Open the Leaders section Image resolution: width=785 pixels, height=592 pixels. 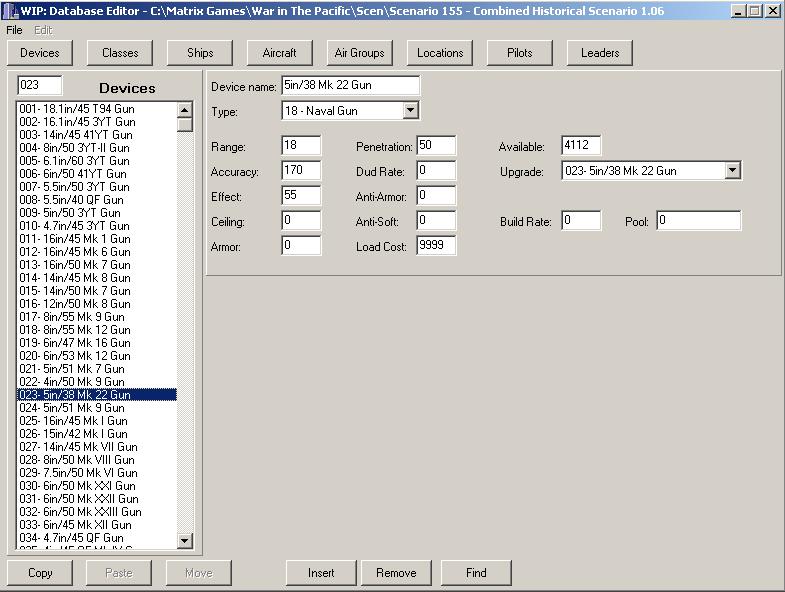pos(600,53)
